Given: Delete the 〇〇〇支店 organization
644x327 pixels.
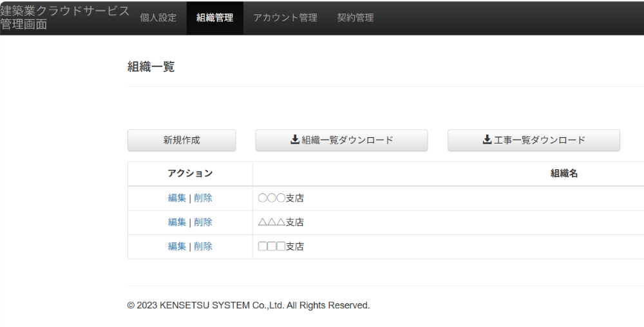Looking at the screenshot, I should pyautogui.click(x=203, y=198).
